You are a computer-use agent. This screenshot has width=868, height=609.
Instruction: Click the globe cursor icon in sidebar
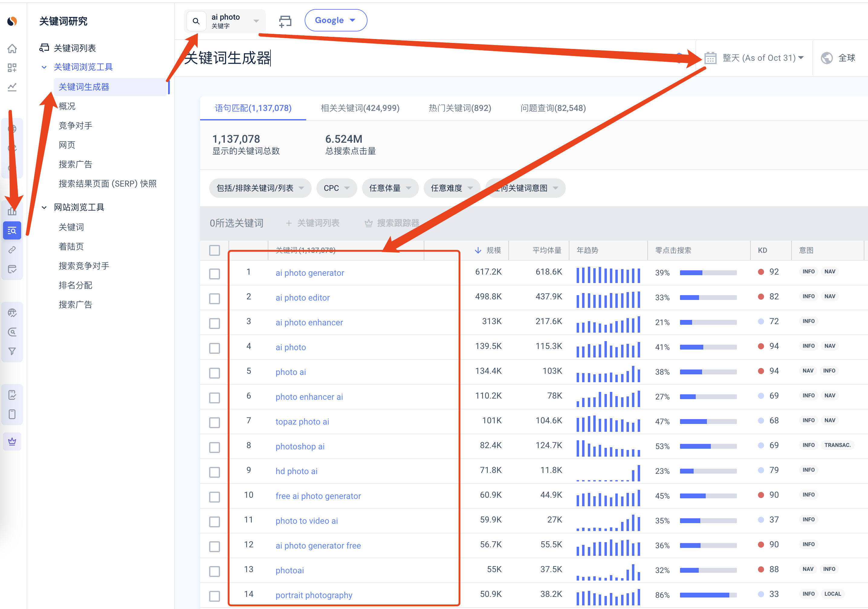pyautogui.click(x=12, y=313)
